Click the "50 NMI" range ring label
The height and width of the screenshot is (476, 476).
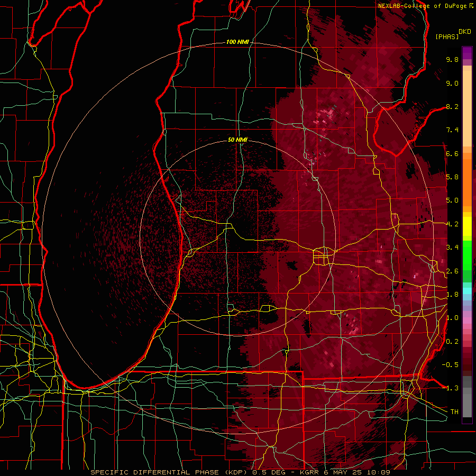pos(237,140)
